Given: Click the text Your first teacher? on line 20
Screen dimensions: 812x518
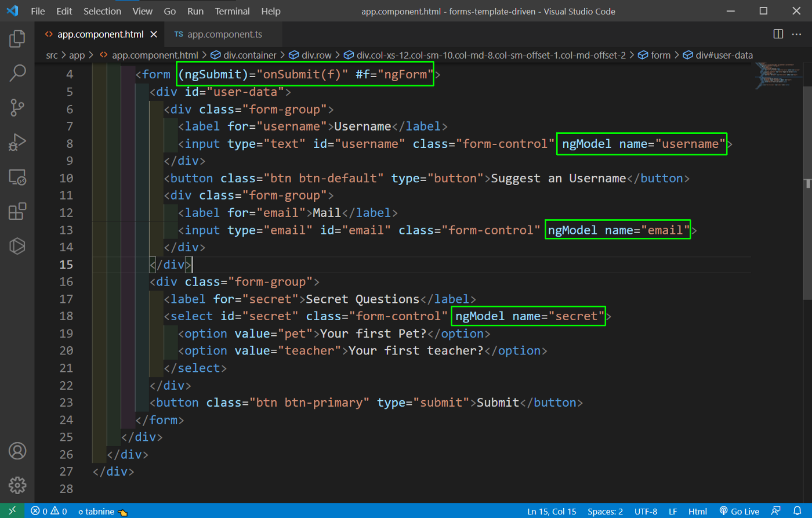Looking at the screenshot, I should (x=416, y=350).
